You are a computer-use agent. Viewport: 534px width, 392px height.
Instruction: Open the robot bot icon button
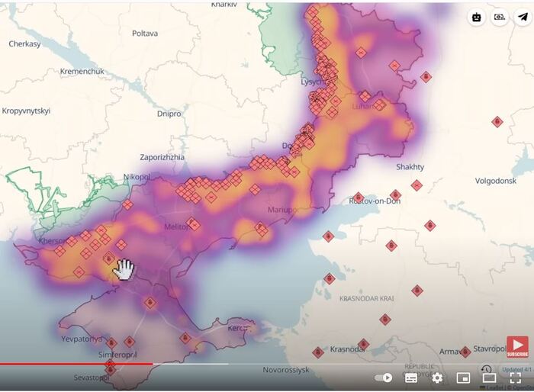pyautogui.click(x=477, y=16)
